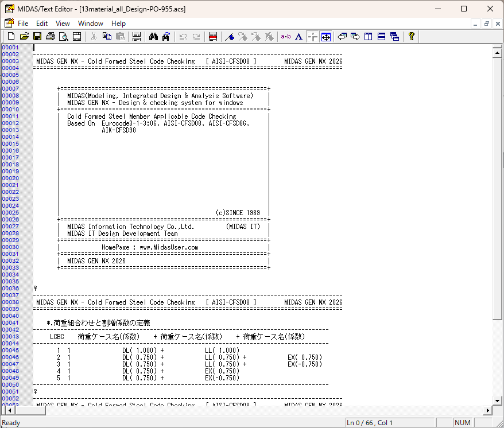This screenshot has width=504, height=428.
Task: Tile windows horizontally icon
Action: pos(382,37)
